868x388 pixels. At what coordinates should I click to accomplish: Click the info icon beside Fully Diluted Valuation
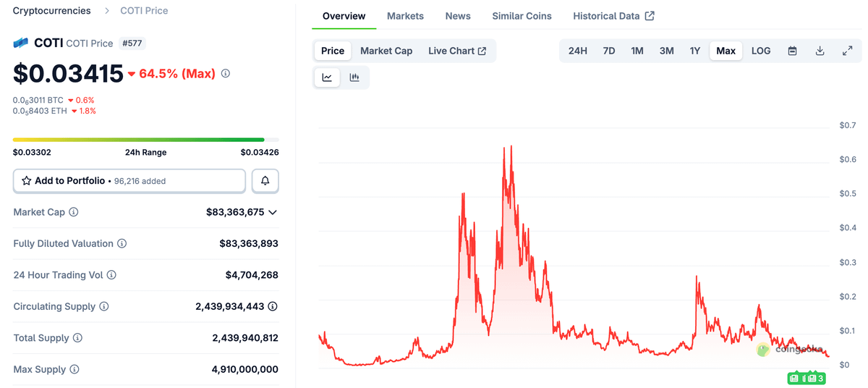(x=122, y=244)
